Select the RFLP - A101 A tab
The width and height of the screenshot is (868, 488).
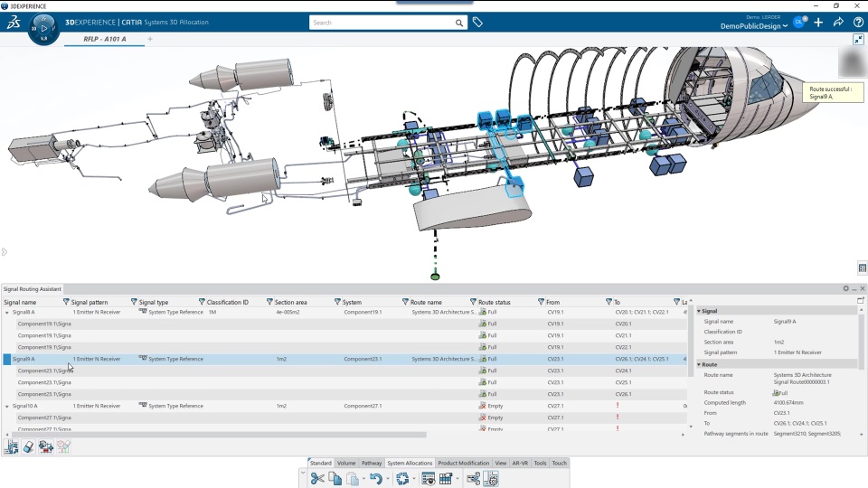point(105,39)
